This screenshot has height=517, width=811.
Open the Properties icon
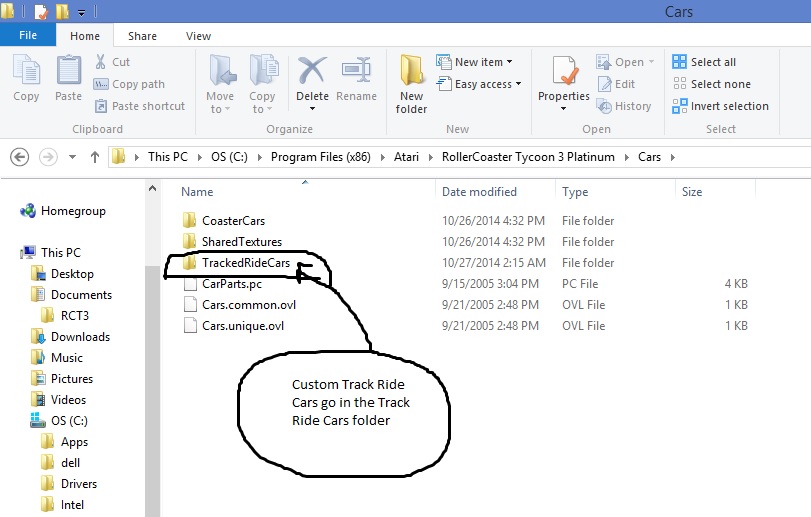564,70
